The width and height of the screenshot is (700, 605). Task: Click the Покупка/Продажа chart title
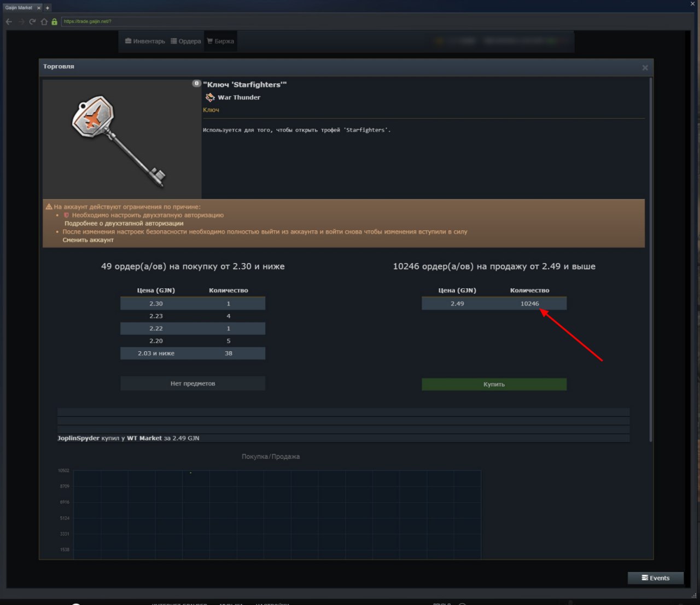(271, 456)
